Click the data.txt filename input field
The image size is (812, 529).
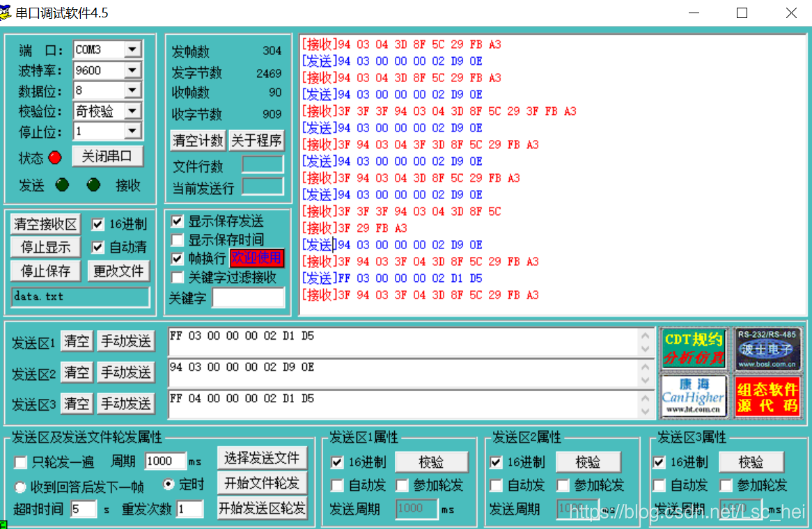79,297
